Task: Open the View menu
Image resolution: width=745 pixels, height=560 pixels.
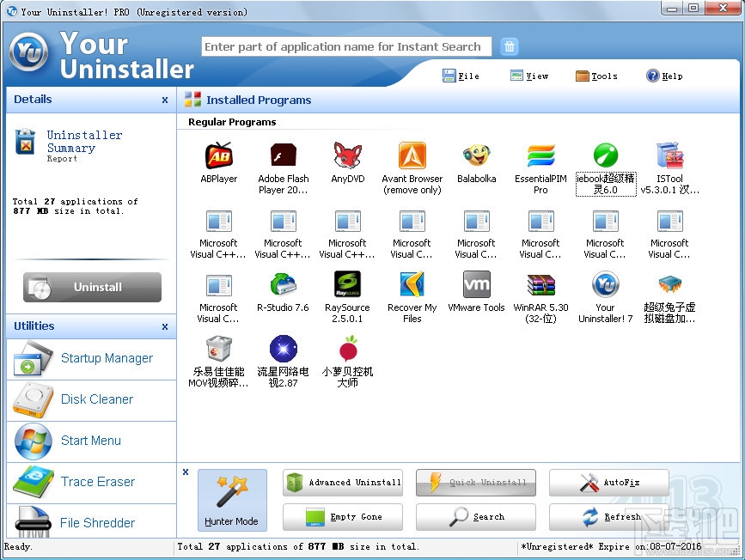Action: pyautogui.click(x=529, y=76)
